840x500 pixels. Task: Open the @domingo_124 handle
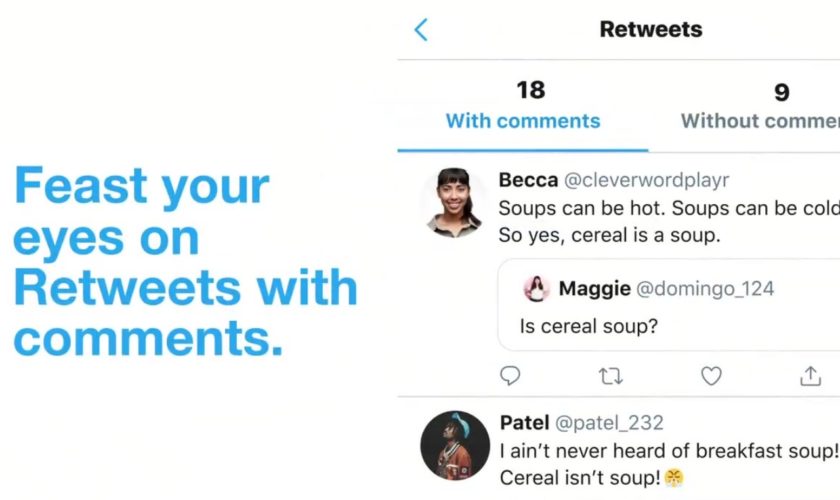point(705,289)
